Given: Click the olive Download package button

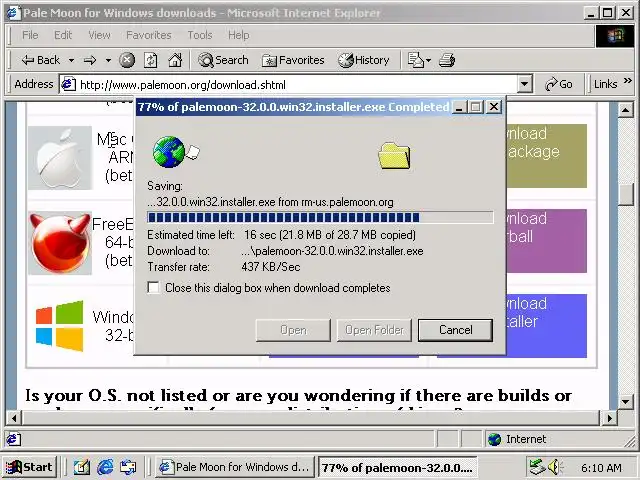Looking at the screenshot, I should click(x=546, y=156).
